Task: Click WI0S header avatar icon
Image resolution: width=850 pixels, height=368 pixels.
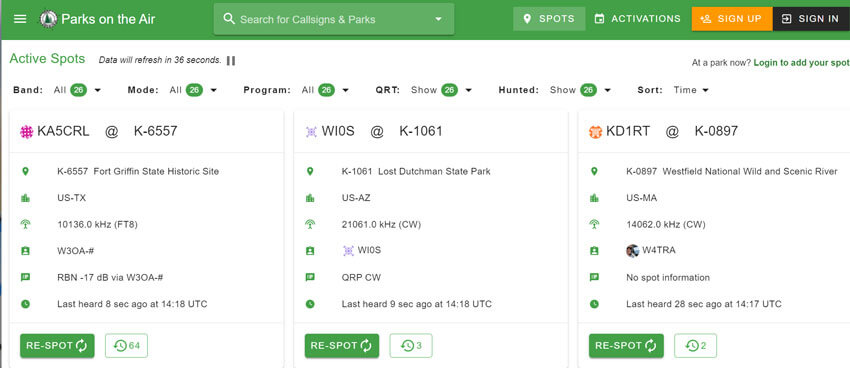Action: (311, 132)
